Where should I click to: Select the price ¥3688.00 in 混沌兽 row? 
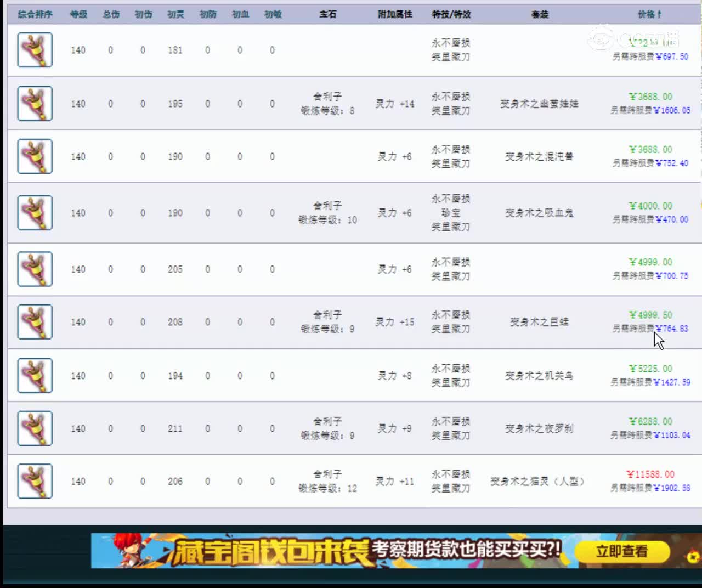click(650, 150)
